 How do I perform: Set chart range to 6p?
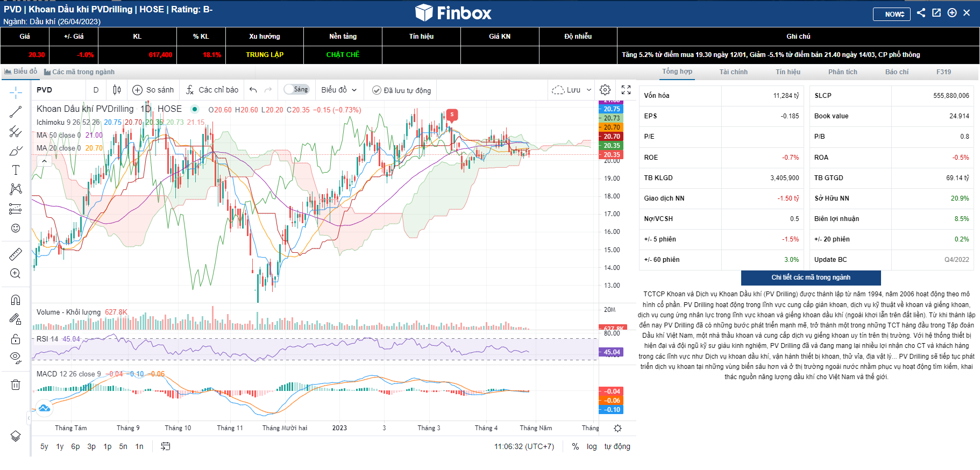(x=75, y=446)
